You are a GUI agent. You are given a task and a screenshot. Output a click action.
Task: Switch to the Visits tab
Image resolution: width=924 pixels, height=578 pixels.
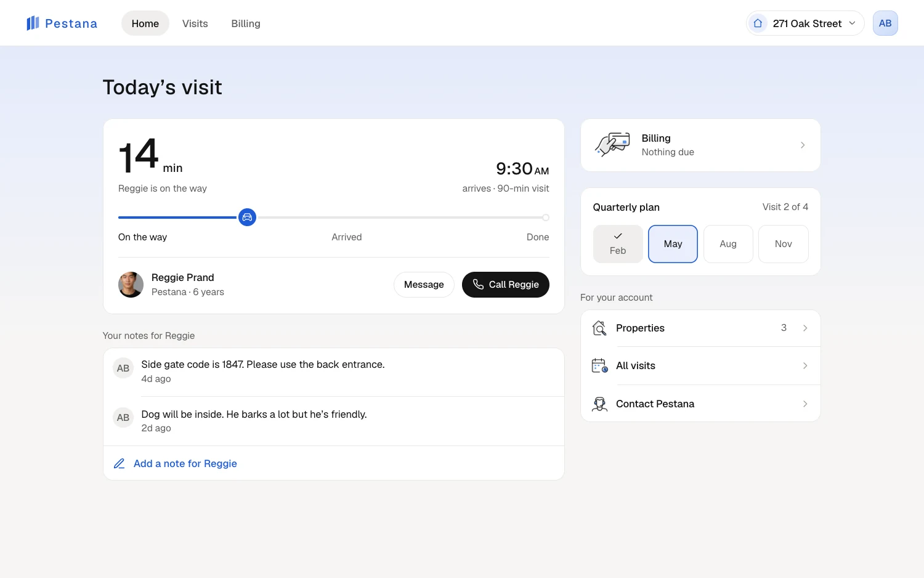pyautogui.click(x=195, y=23)
